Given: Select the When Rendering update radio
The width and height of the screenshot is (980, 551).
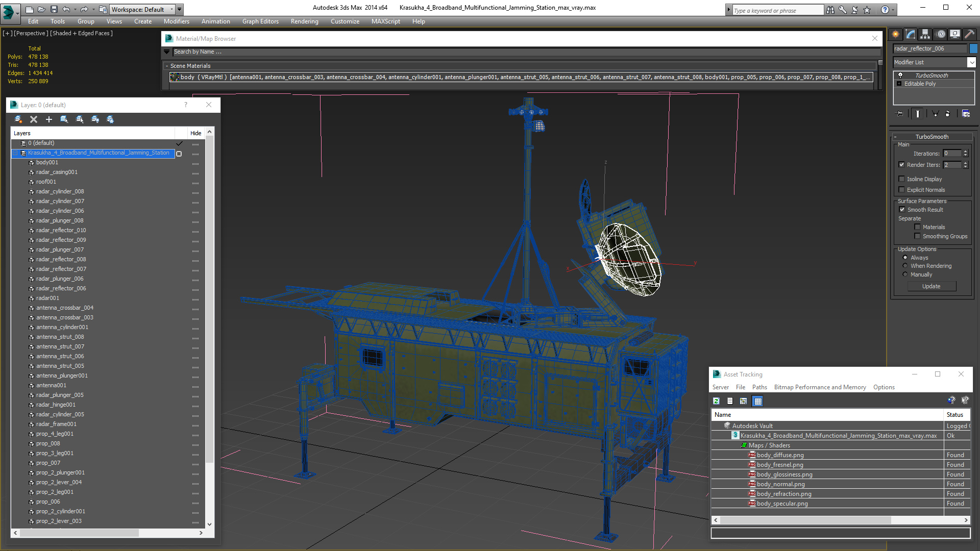Looking at the screenshot, I should point(905,266).
